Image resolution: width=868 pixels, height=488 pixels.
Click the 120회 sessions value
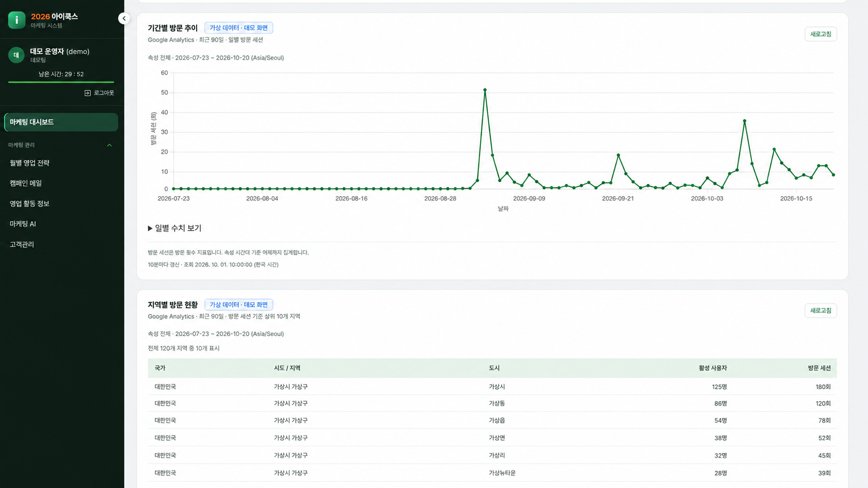pyautogui.click(x=823, y=403)
